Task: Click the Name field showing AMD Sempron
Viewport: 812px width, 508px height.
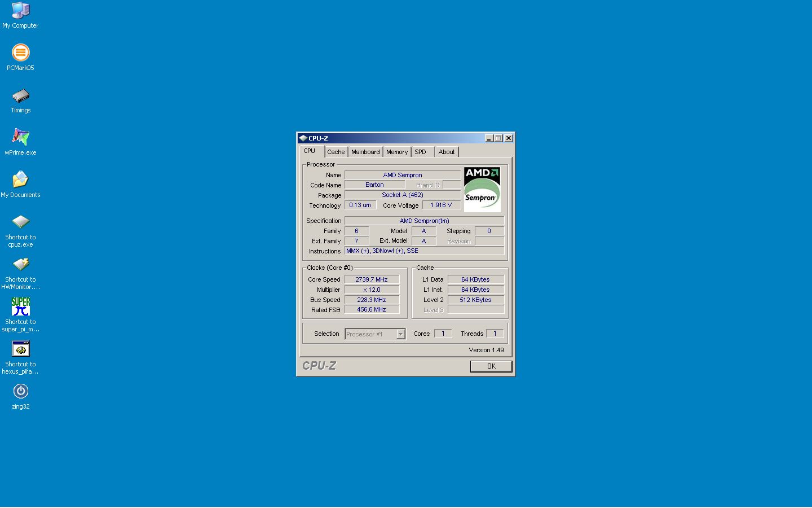Action: click(x=403, y=175)
